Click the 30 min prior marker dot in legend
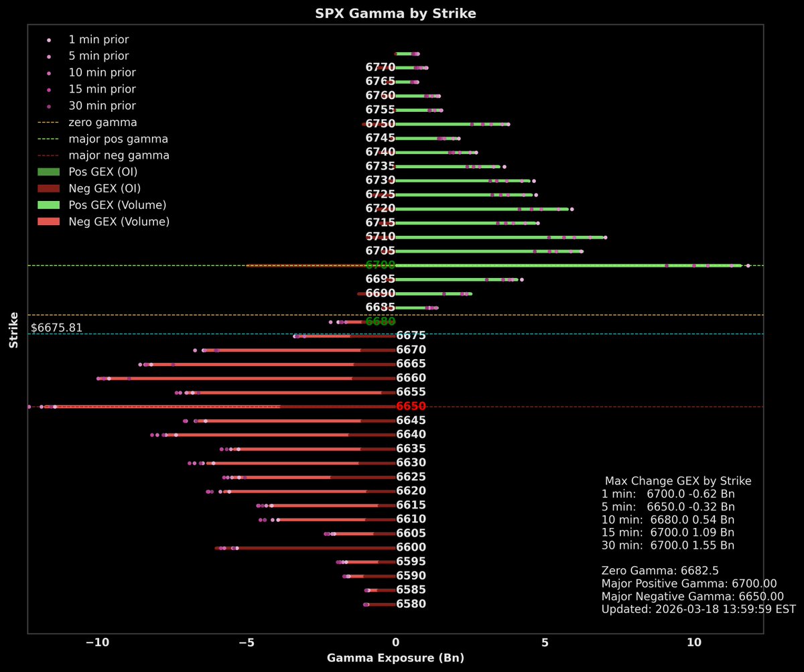The image size is (804, 672). [x=50, y=105]
